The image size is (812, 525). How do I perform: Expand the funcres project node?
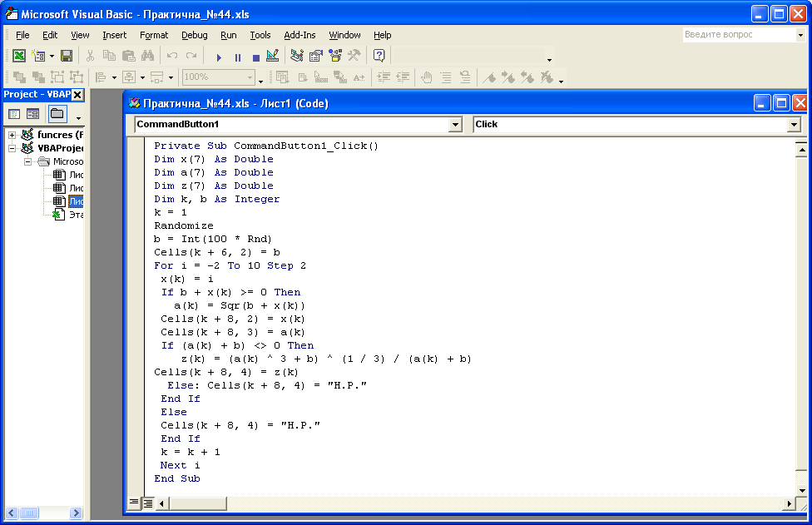coord(12,135)
